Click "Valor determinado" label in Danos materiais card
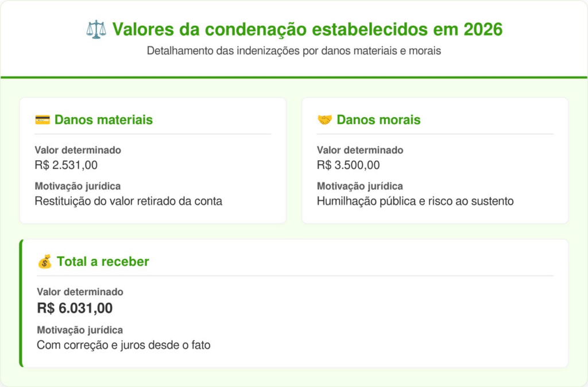Screen dimensions: 588x387 [x=78, y=150]
